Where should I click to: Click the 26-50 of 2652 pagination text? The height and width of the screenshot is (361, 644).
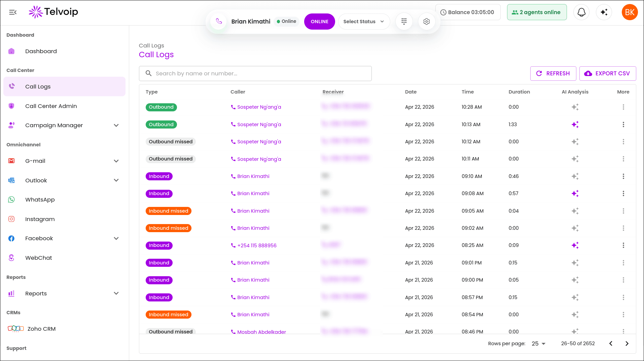578,344
